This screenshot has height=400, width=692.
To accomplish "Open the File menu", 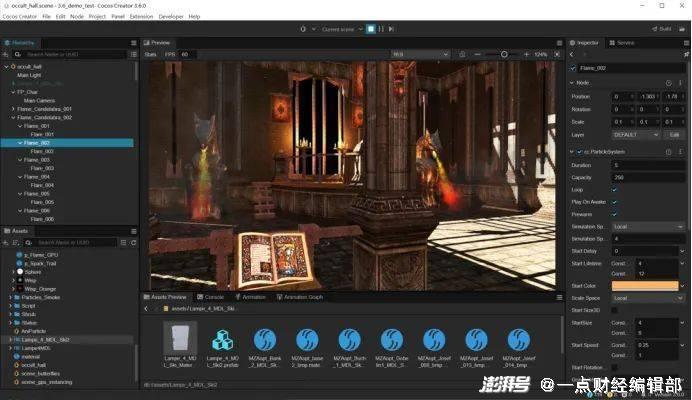I will [x=46, y=16].
